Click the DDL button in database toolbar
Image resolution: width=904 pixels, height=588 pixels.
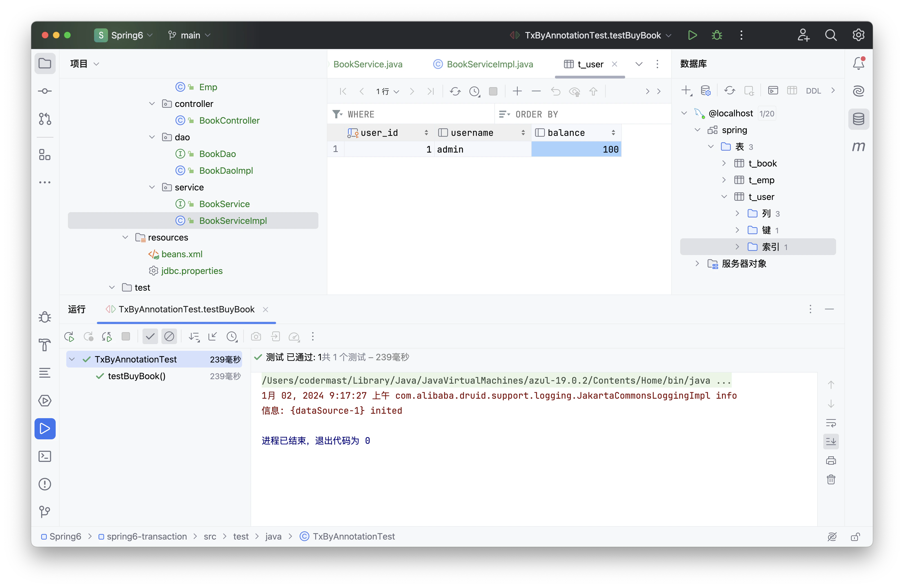pyautogui.click(x=813, y=91)
